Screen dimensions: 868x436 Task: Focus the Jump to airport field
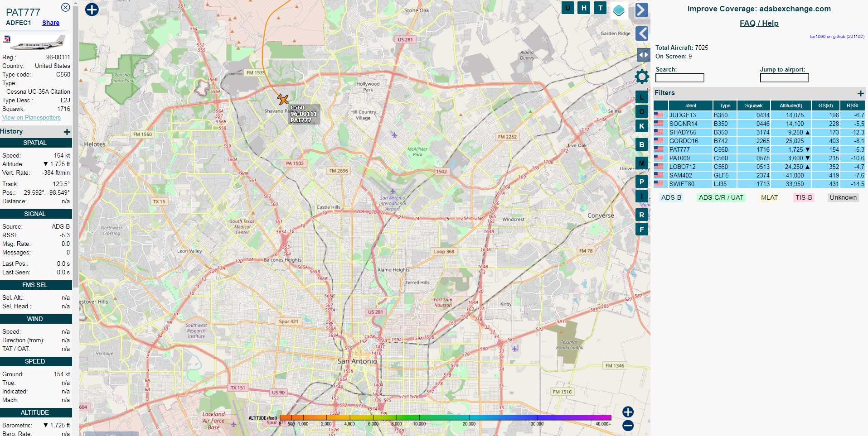785,78
